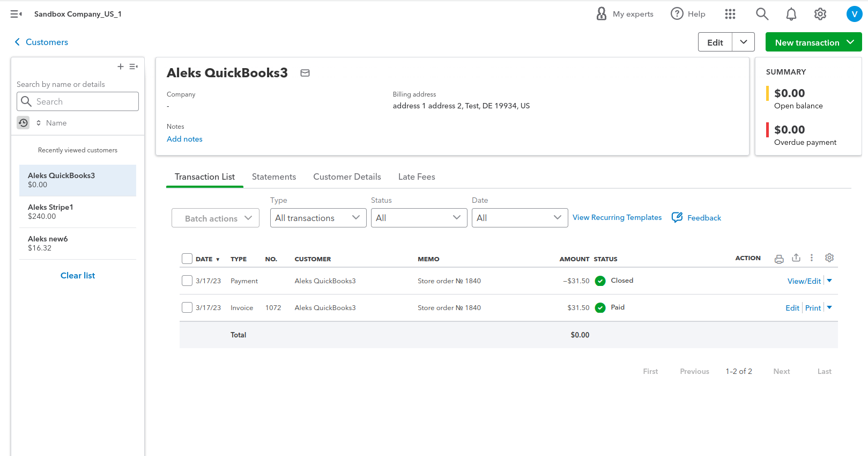Click the Add notes link
This screenshot has height=456, width=868.
coord(184,139)
